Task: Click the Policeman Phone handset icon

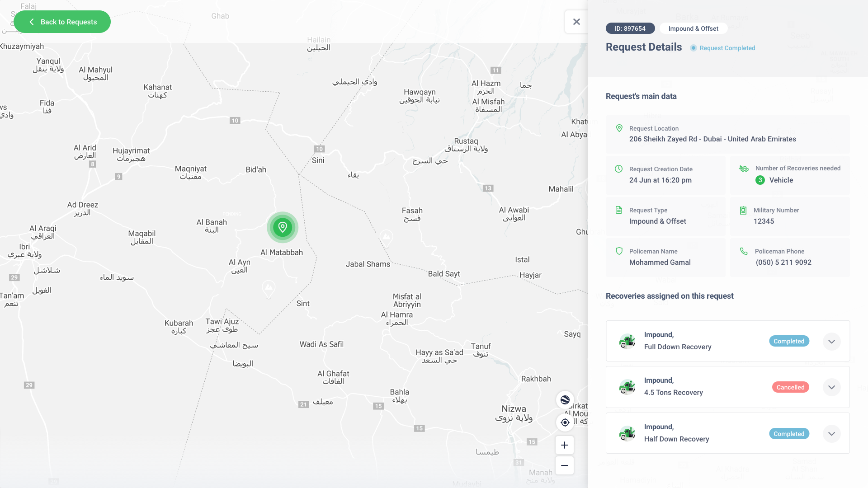Action: click(x=744, y=251)
